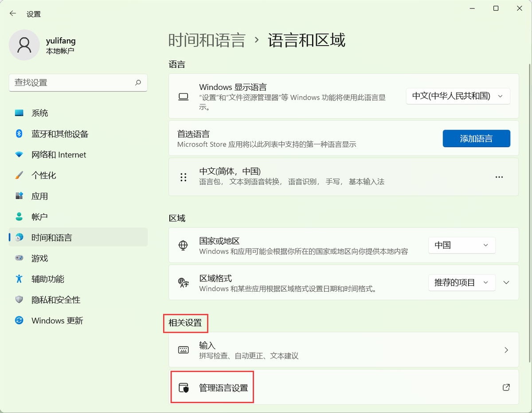
Task: Click the 系统 monitor icon
Action: coord(19,113)
